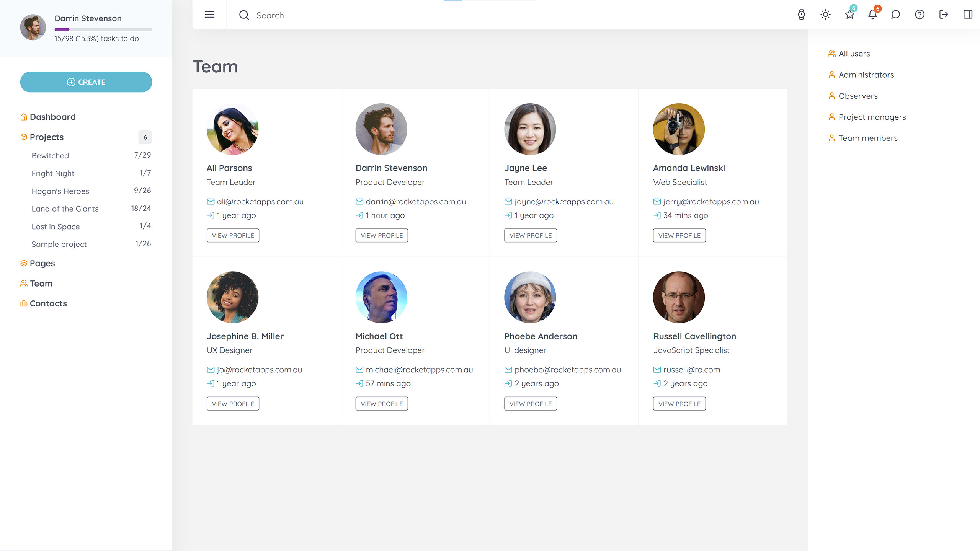Open Darrin Stevenson's email link
This screenshot has height=551, width=980.
416,201
